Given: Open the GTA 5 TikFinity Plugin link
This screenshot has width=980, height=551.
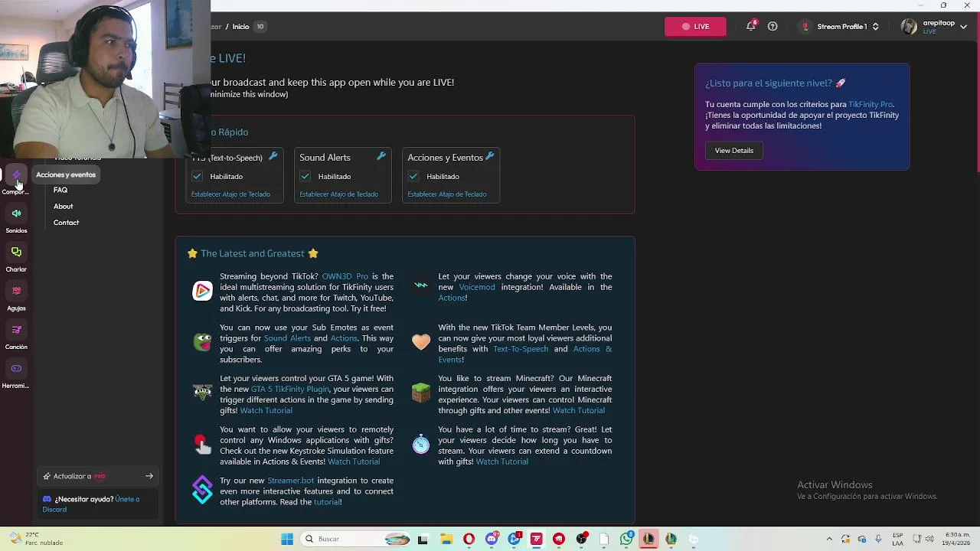Looking at the screenshot, I should 290,389.
